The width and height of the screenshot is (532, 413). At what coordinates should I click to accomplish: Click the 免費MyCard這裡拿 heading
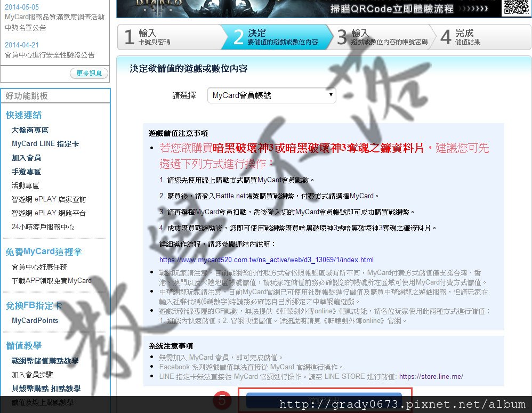[x=44, y=252]
